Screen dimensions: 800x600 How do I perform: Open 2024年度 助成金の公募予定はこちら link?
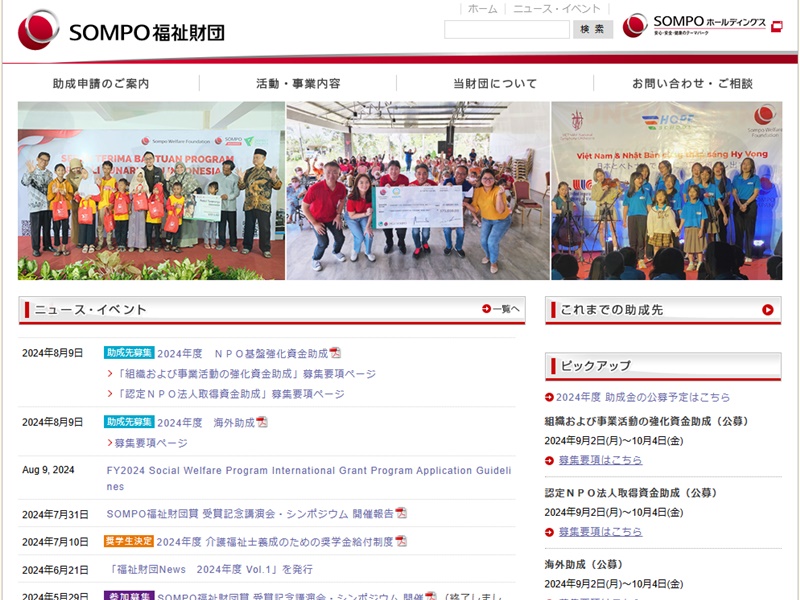click(x=643, y=397)
